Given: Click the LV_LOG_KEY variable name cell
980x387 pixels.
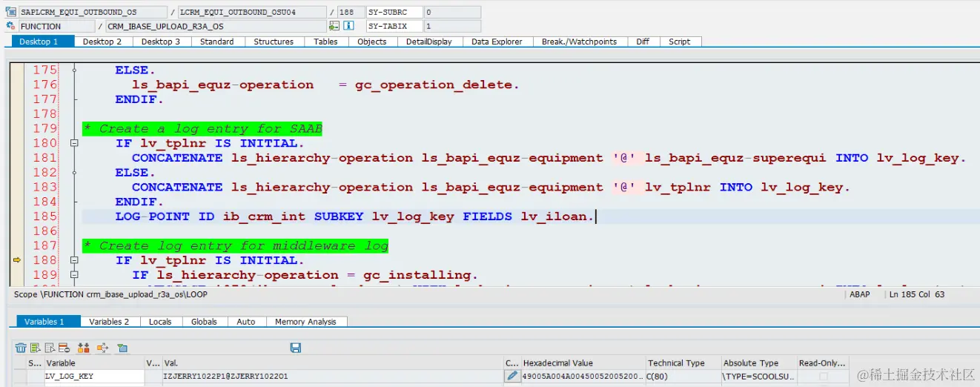Looking at the screenshot, I should [94, 377].
